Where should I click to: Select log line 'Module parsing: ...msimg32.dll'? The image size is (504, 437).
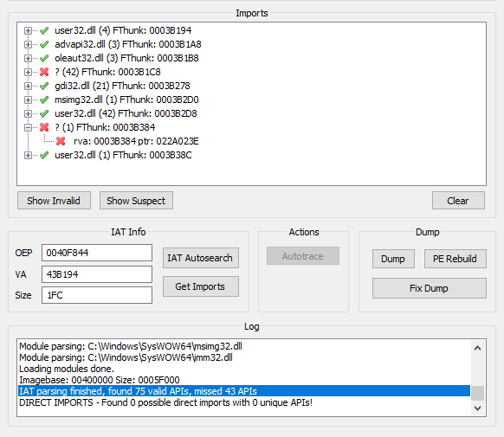[131, 346]
